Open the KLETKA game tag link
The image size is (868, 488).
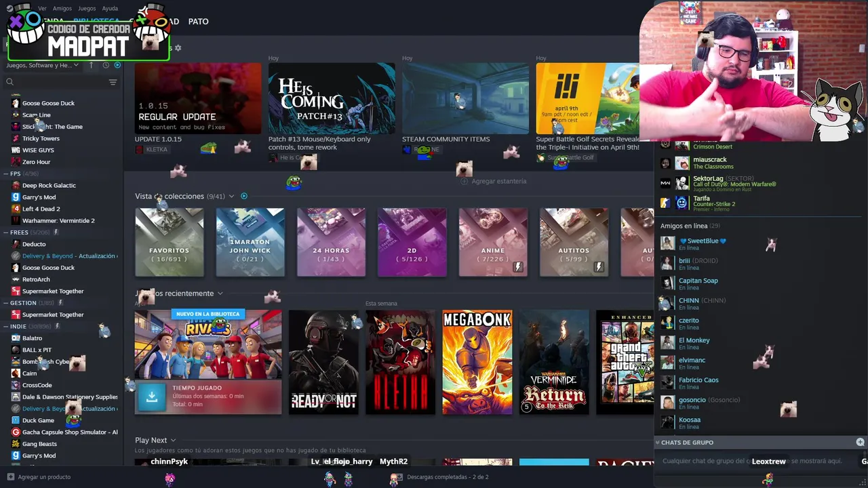(x=152, y=149)
